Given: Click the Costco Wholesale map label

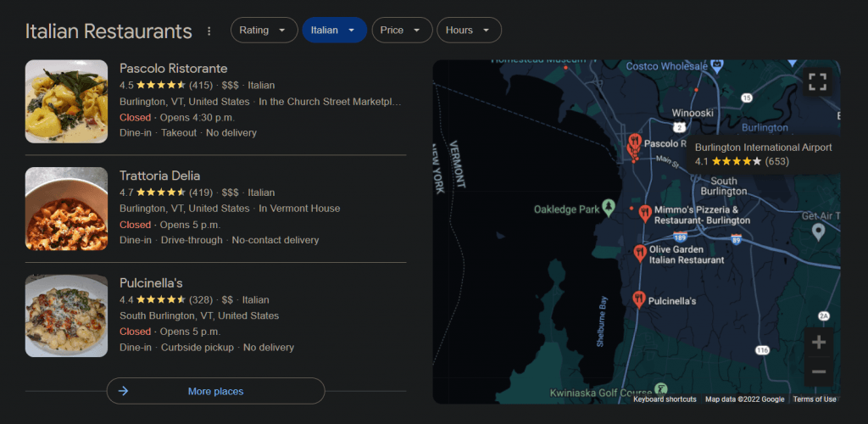Looking at the screenshot, I should 667,66.
